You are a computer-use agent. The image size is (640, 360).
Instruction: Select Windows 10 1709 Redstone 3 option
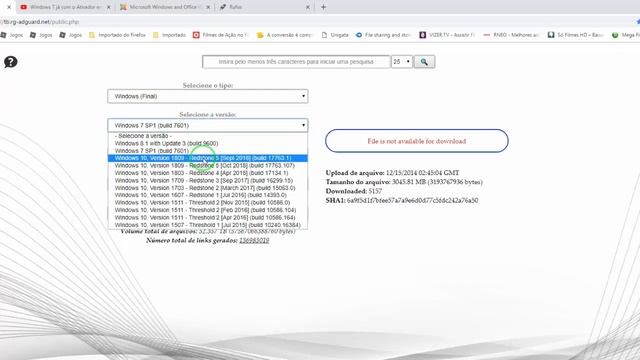208,180
